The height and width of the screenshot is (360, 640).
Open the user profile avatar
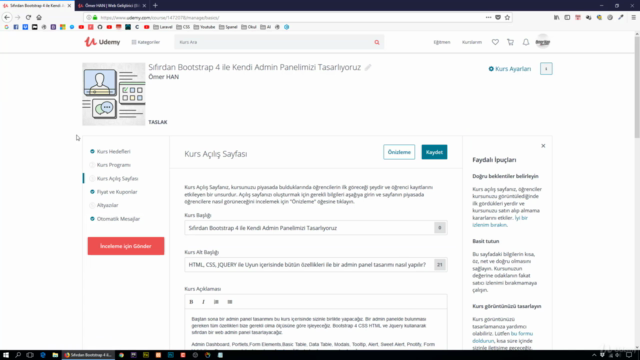tap(543, 42)
